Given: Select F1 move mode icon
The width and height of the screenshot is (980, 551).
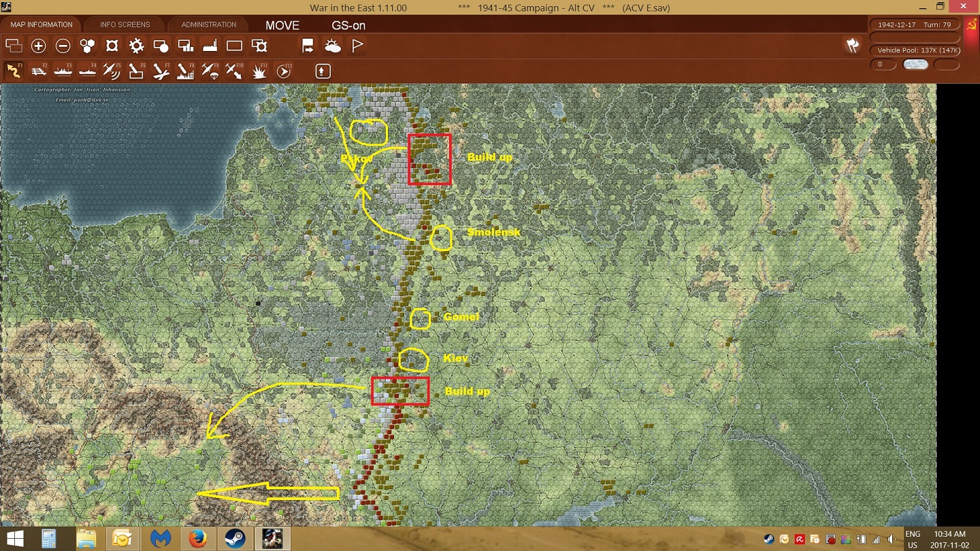Looking at the screenshot, I should (x=14, y=71).
